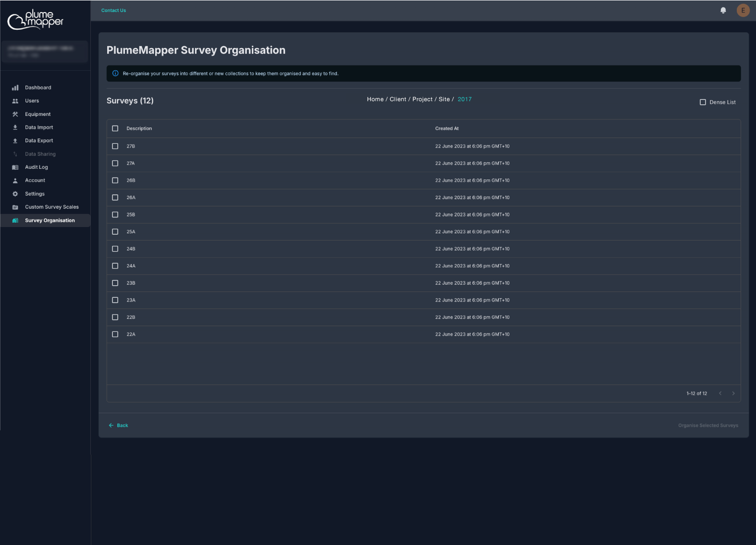The height and width of the screenshot is (545, 756).
Task: Select the checkbox for survey 27A
Action: coord(115,164)
